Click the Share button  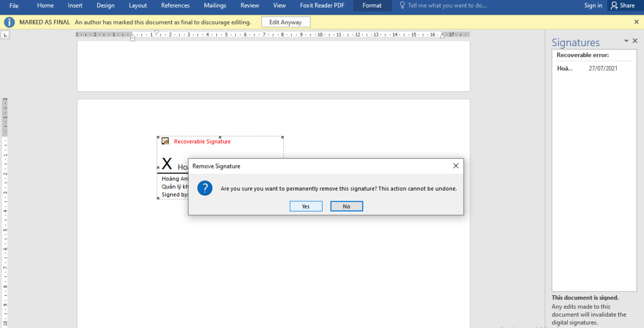pyautogui.click(x=623, y=5)
